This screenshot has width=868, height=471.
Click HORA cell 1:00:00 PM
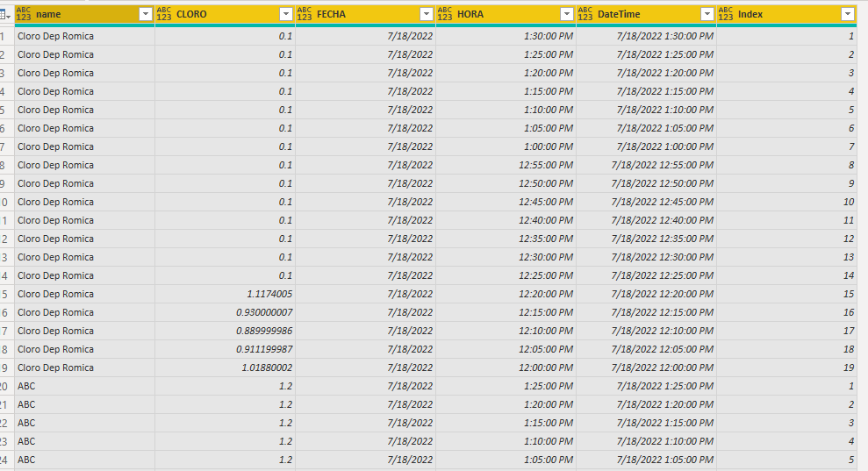tap(506, 146)
